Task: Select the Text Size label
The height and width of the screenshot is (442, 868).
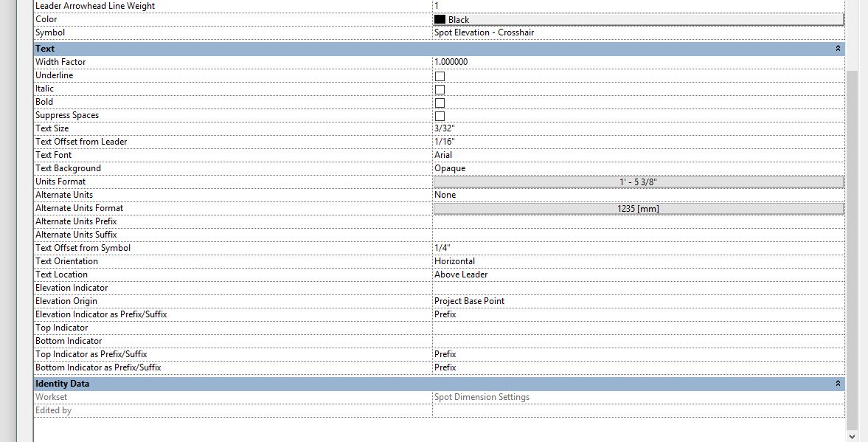Action: 52,128
